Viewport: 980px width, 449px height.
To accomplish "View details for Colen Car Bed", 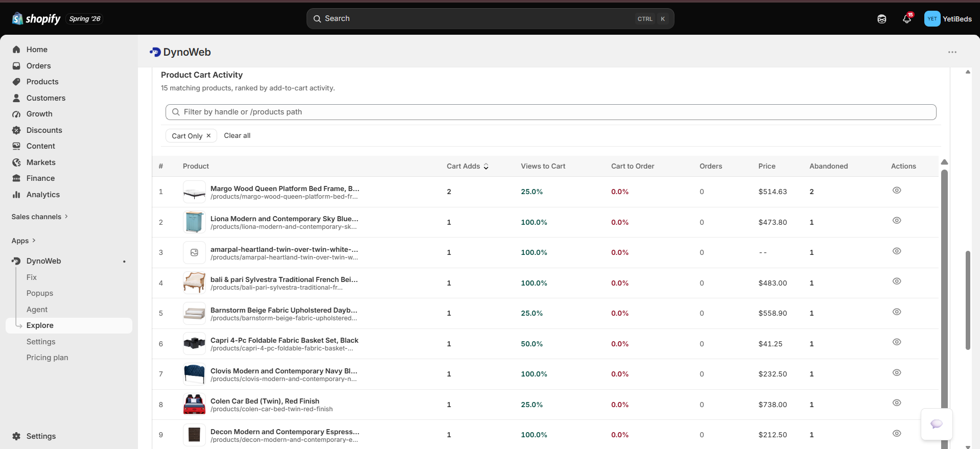I will click(897, 403).
